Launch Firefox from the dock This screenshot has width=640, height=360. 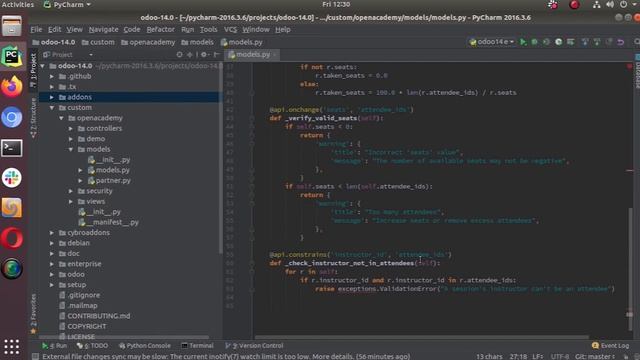click(x=11, y=87)
